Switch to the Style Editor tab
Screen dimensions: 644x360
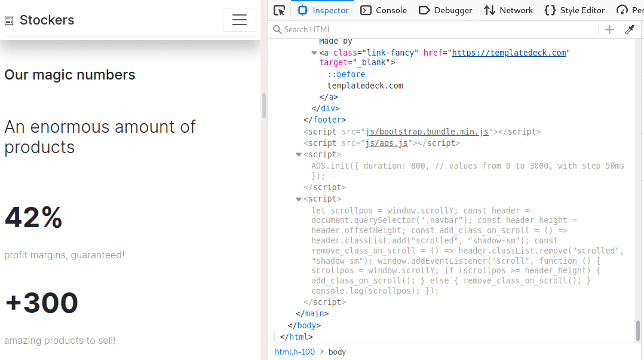pyautogui.click(x=575, y=10)
